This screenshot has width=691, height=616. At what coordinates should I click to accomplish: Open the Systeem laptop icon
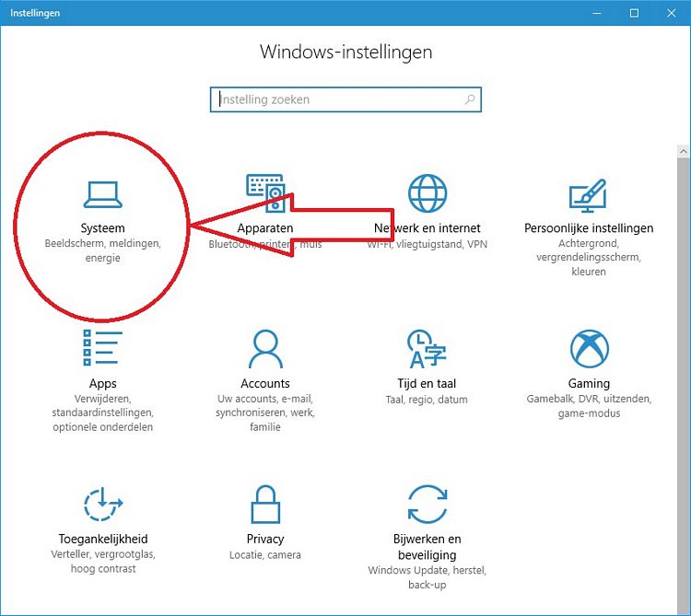tap(102, 194)
